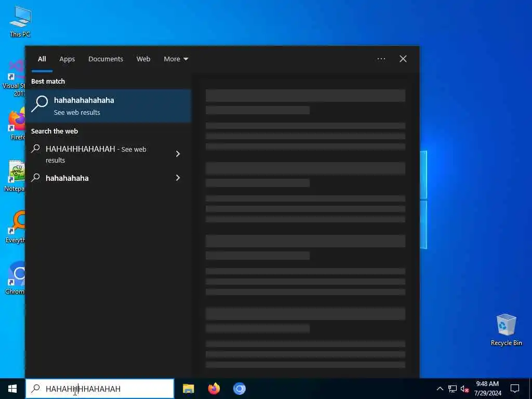The height and width of the screenshot is (399, 532).
Task: Switch to the Documents search tab
Action: (105, 59)
